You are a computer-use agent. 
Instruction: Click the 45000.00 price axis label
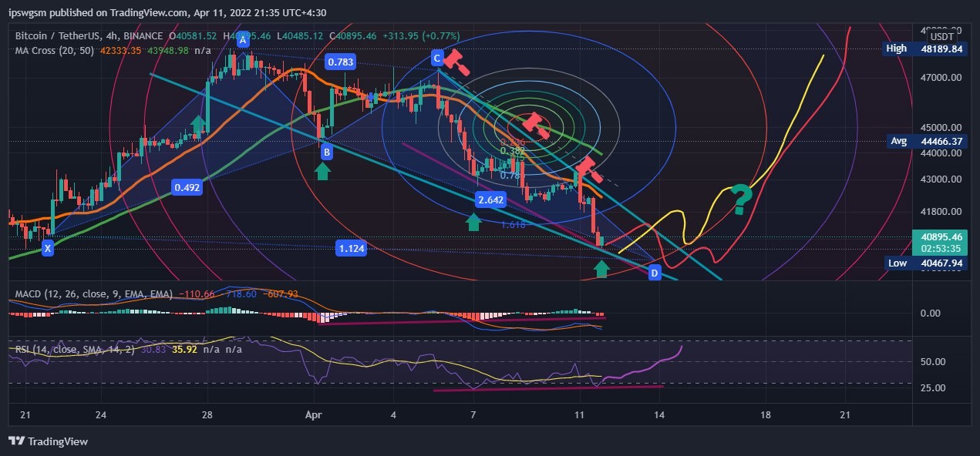(941, 128)
